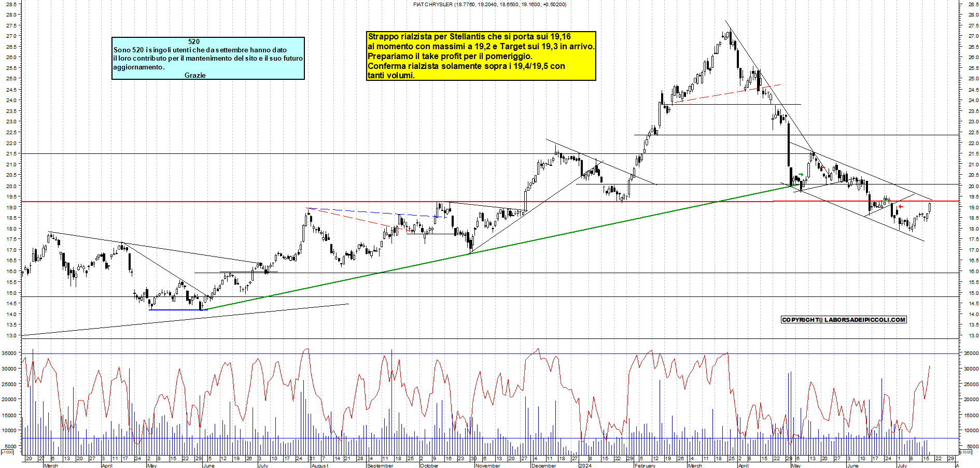Click the COPYRIGHT@LABORSADEIPICCOLI.COM label

844,320
